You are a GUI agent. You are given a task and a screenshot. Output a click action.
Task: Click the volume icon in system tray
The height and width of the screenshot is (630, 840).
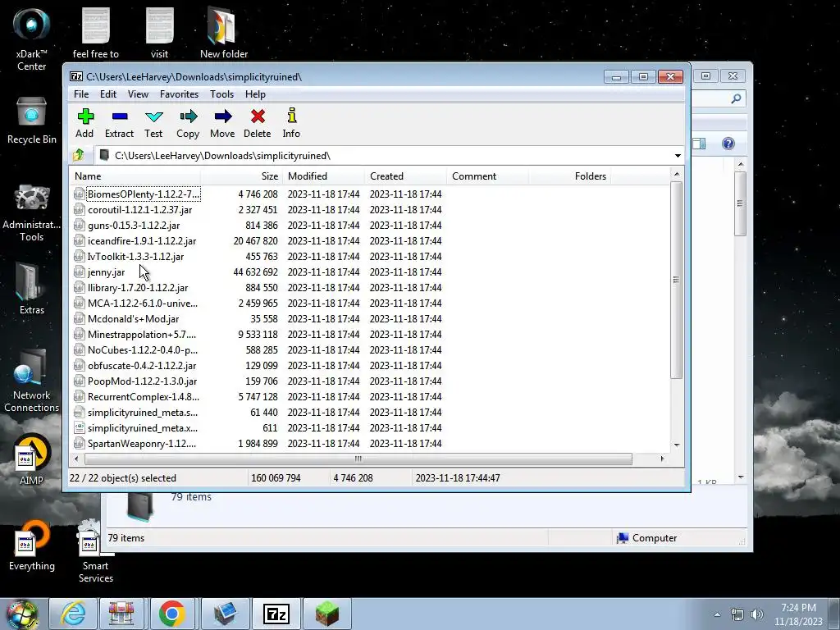[757, 614]
